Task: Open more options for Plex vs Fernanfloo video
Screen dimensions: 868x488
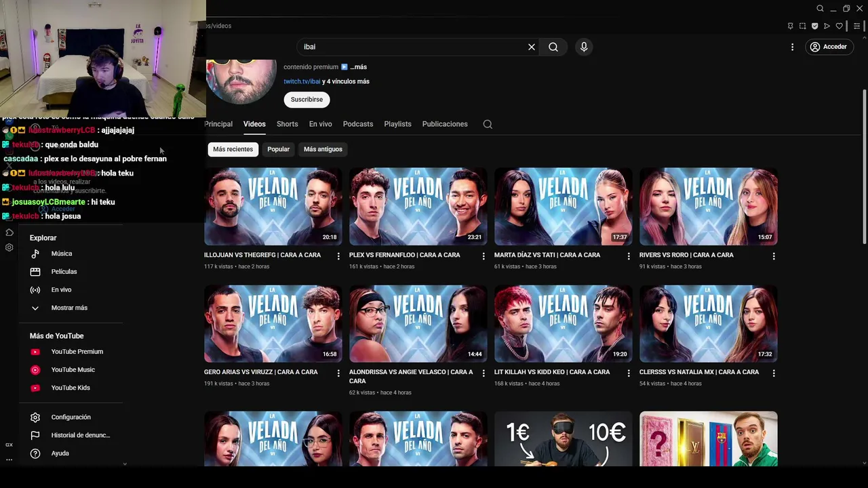Action: 484,256
